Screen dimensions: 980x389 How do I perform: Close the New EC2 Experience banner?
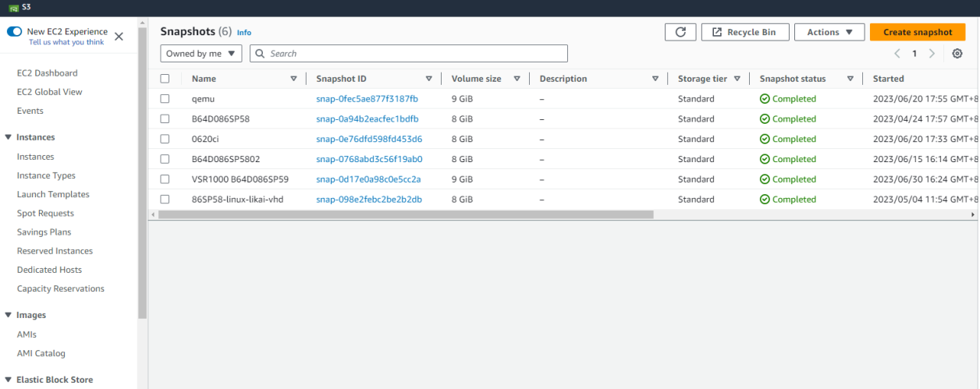tap(119, 37)
